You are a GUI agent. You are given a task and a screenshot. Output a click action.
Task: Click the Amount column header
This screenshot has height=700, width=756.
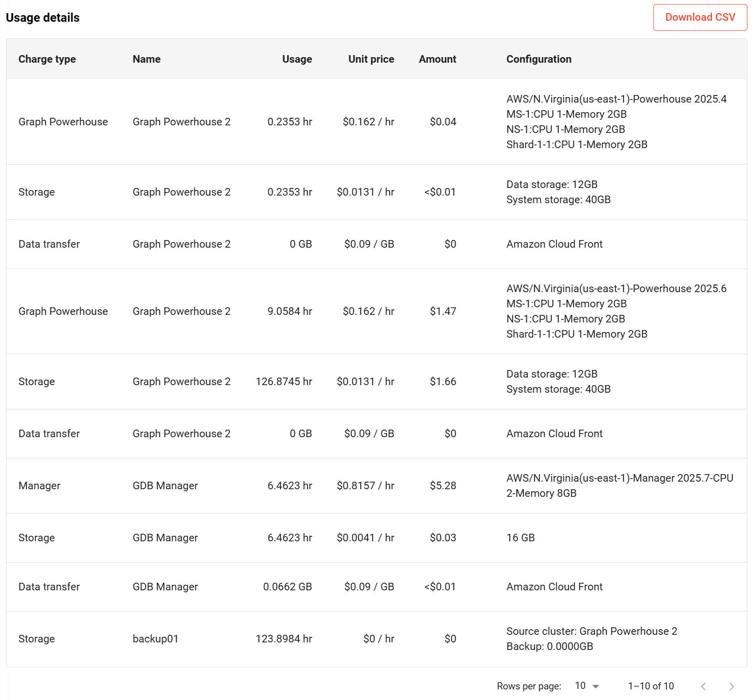[x=437, y=59]
